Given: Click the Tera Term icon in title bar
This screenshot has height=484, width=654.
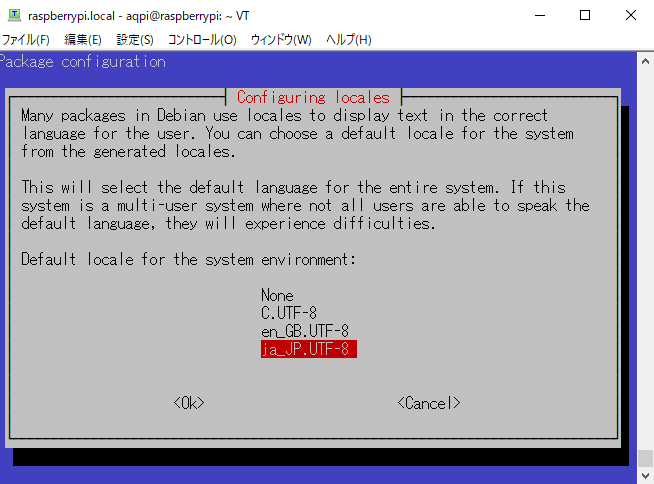Looking at the screenshot, I should 14,15.
